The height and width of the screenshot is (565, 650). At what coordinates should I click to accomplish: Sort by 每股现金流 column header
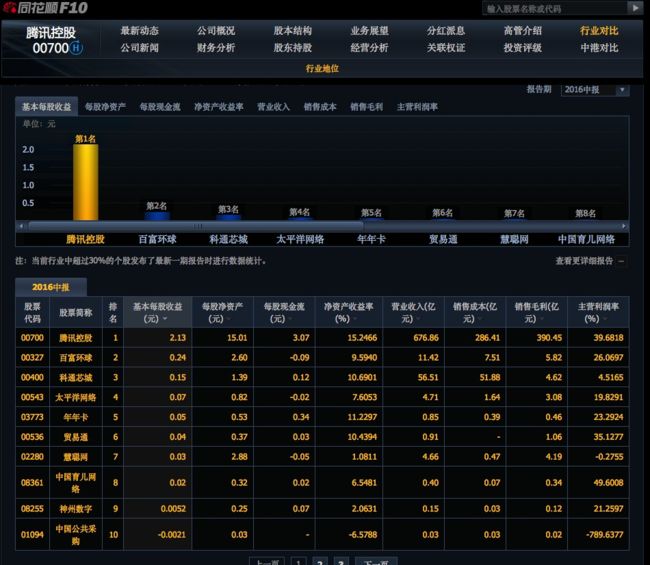(284, 313)
